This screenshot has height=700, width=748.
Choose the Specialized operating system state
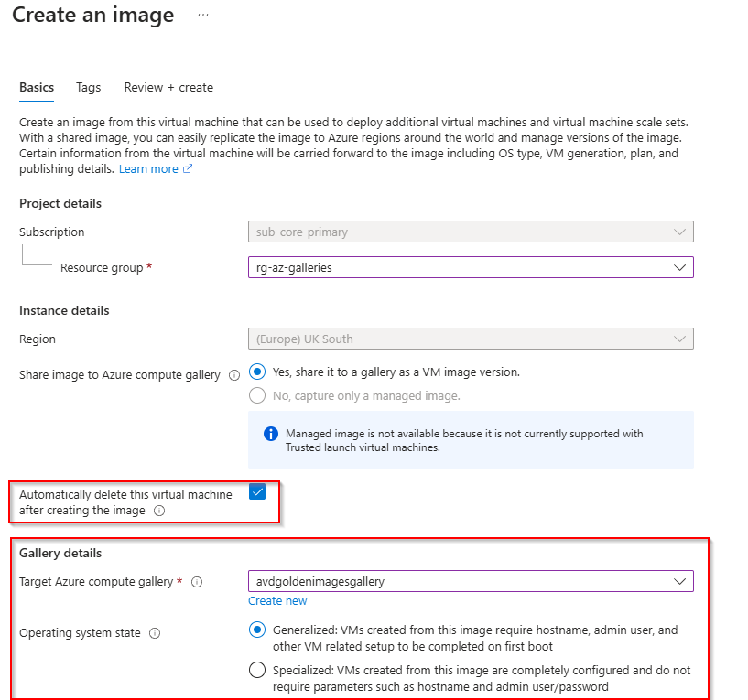point(257,670)
